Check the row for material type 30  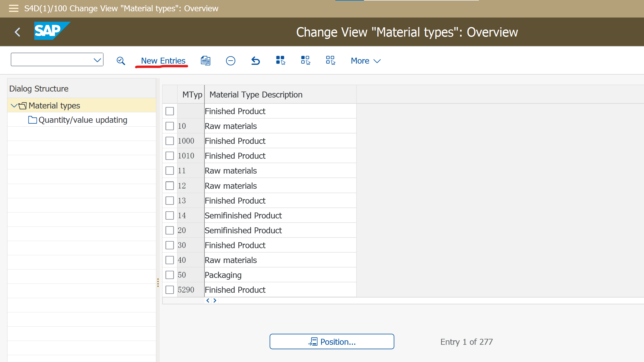[170, 245]
